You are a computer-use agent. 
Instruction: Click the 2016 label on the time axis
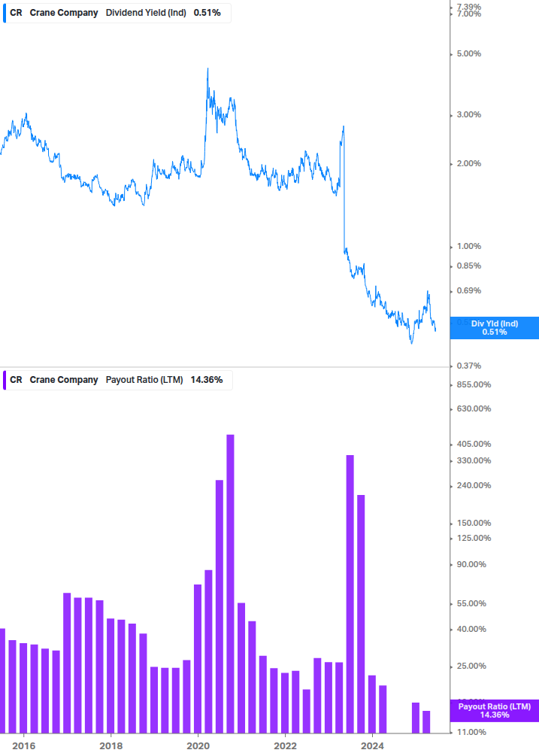[23, 746]
